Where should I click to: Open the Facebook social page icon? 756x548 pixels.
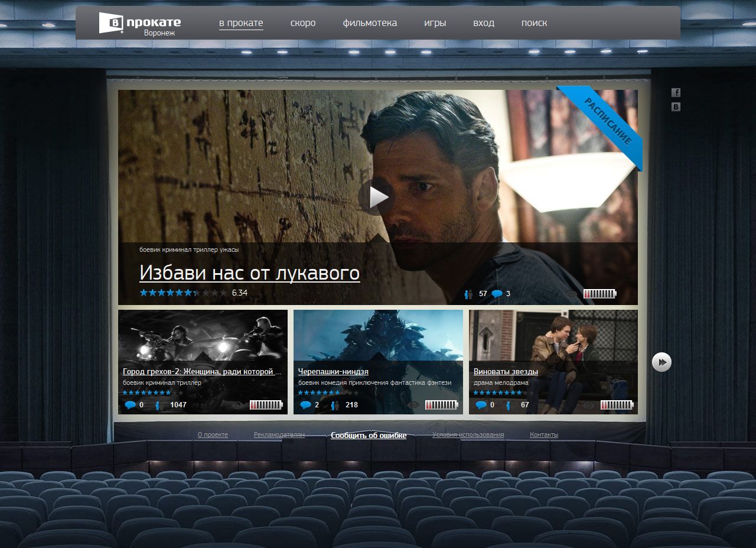coord(676,92)
